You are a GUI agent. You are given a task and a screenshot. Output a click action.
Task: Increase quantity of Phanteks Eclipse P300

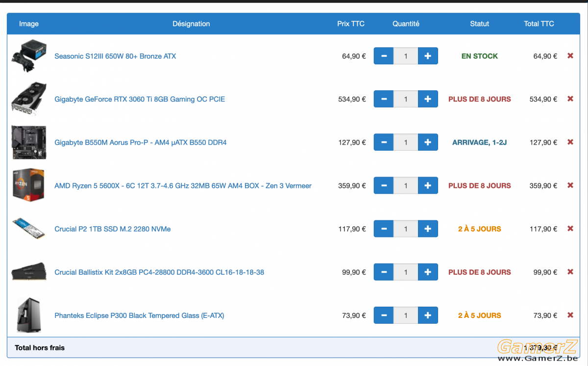pyautogui.click(x=428, y=315)
